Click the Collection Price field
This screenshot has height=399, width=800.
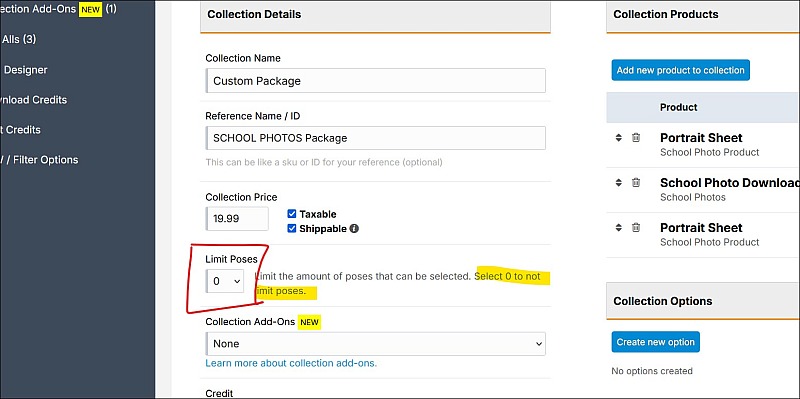237,218
